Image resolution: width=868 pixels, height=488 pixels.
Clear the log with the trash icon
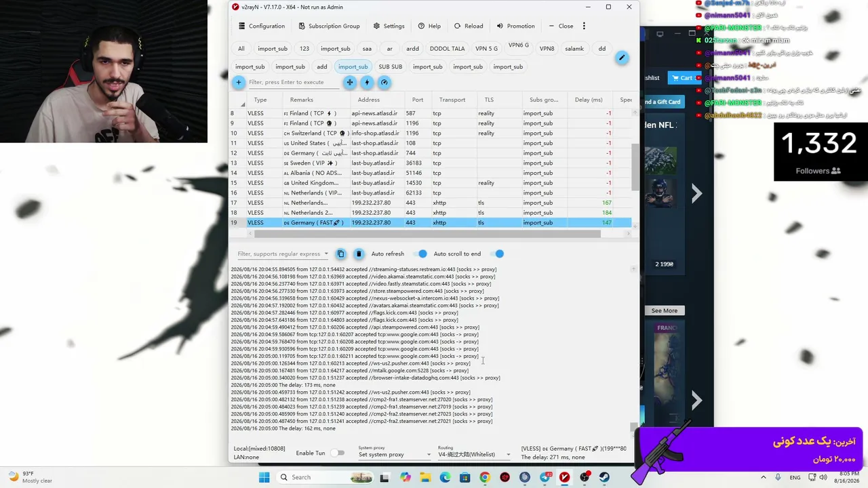click(359, 253)
